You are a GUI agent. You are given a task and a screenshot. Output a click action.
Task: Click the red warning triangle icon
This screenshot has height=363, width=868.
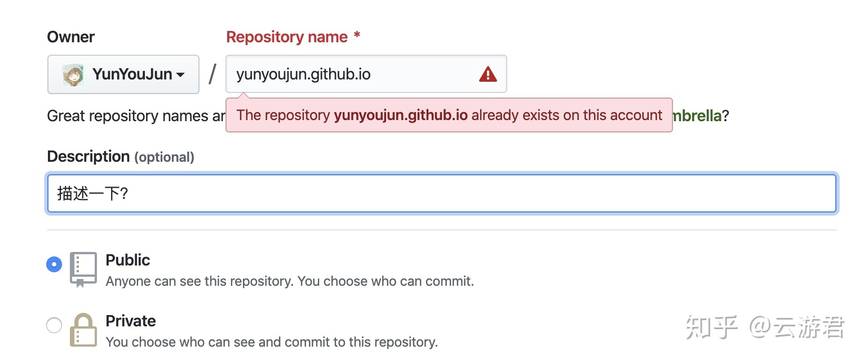(488, 74)
